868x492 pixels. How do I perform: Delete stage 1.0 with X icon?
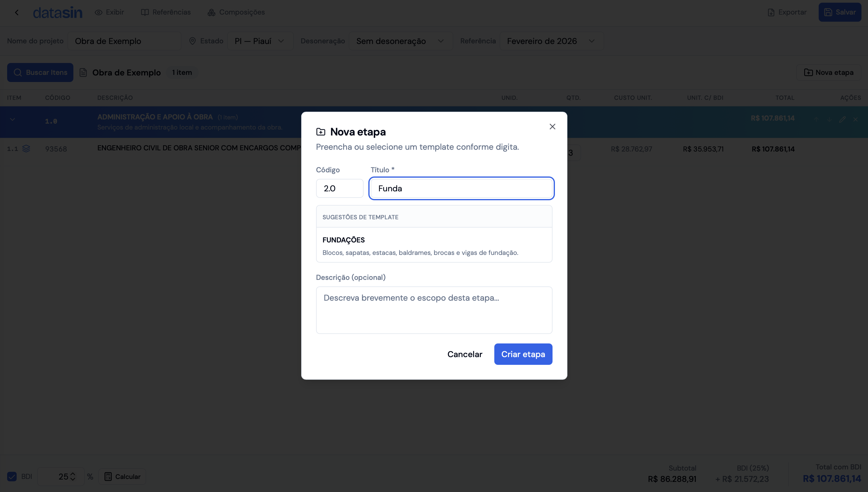point(856,119)
